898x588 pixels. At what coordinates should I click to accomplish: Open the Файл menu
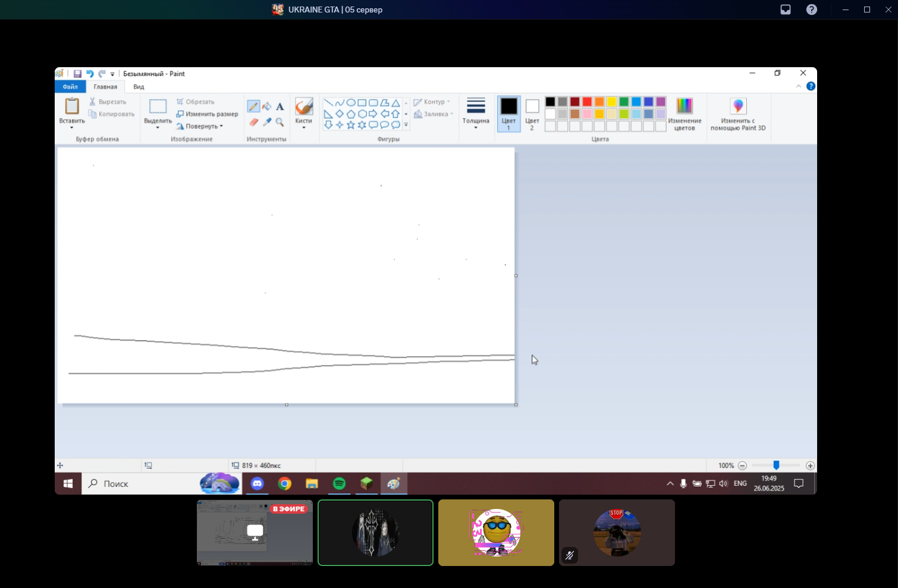(70, 87)
